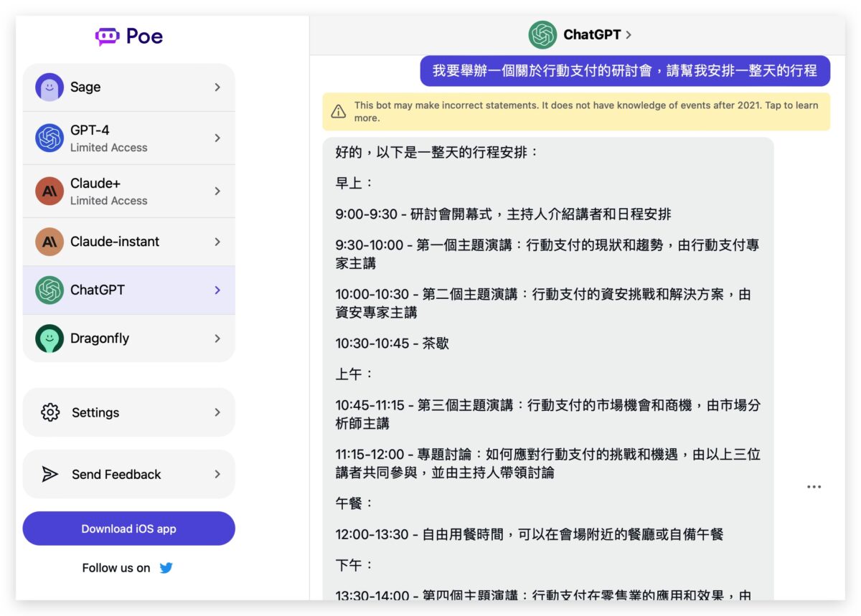Screen dimensions: 861x616
Task: Click the Claude+ bot avatar
Action: [50, 191]
